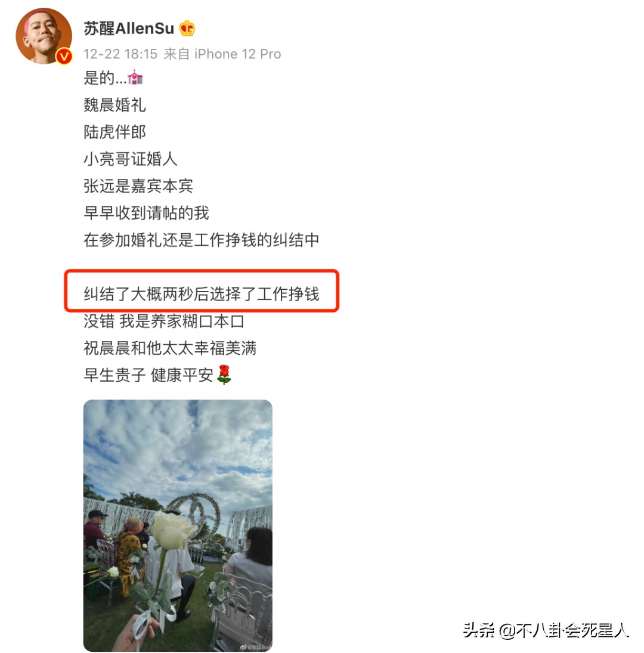The image size is (644, 653).
Task: Click the 早生贵子 健康平安 line
Action: coord(148,375)
